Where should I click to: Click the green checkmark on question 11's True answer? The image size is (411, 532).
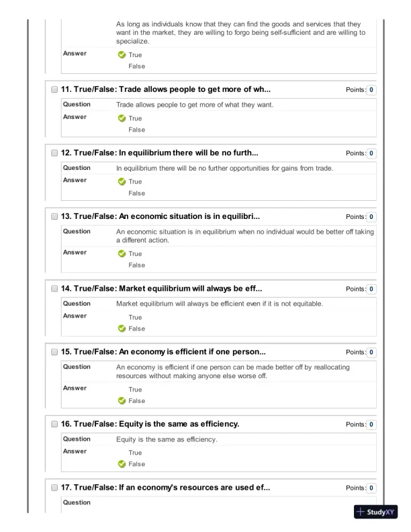pyautogui.click(x=122, y=118)
